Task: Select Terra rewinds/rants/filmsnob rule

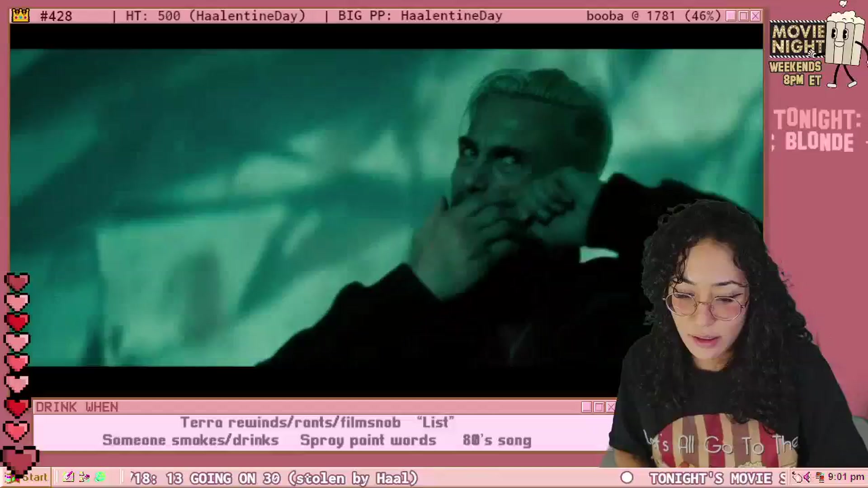Action: (290, 422)
